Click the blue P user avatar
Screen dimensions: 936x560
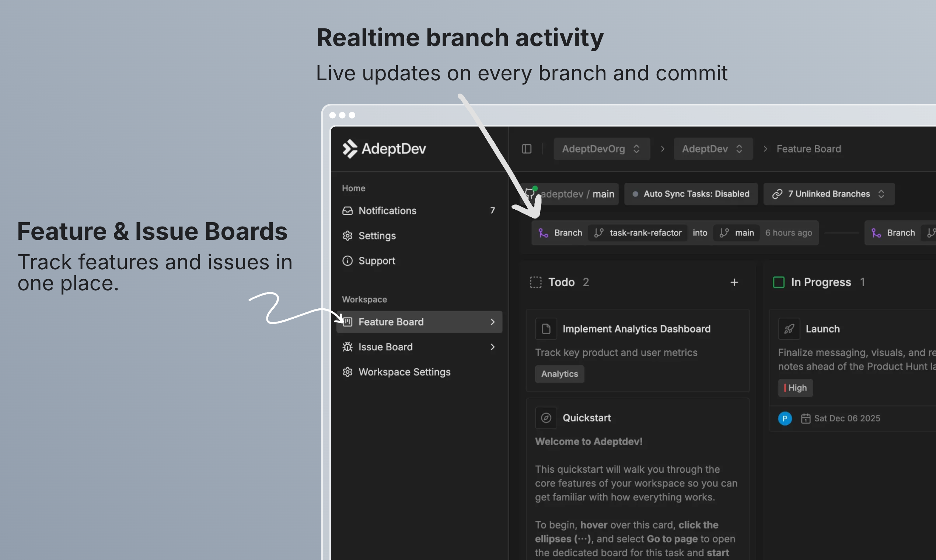pos(785,418)
